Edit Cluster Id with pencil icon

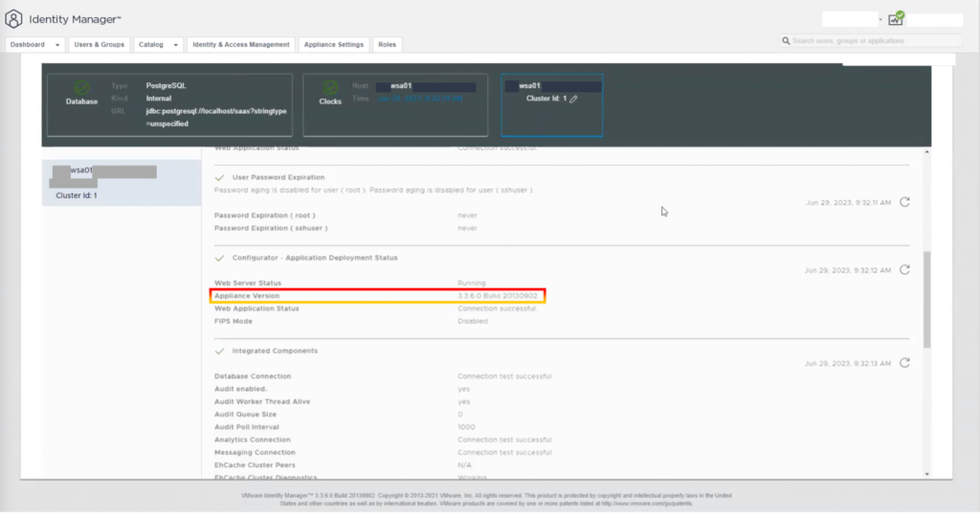tap(573, 99)
